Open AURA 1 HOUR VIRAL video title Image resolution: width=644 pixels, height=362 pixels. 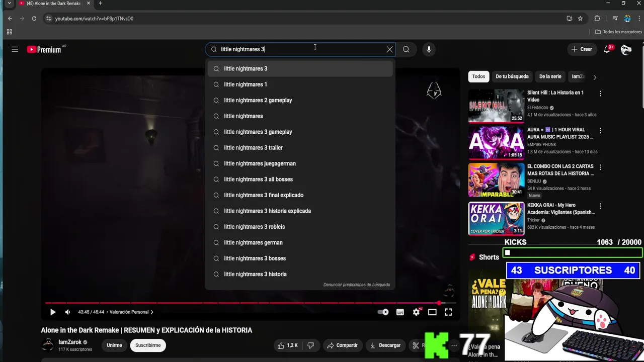(560, 133)
